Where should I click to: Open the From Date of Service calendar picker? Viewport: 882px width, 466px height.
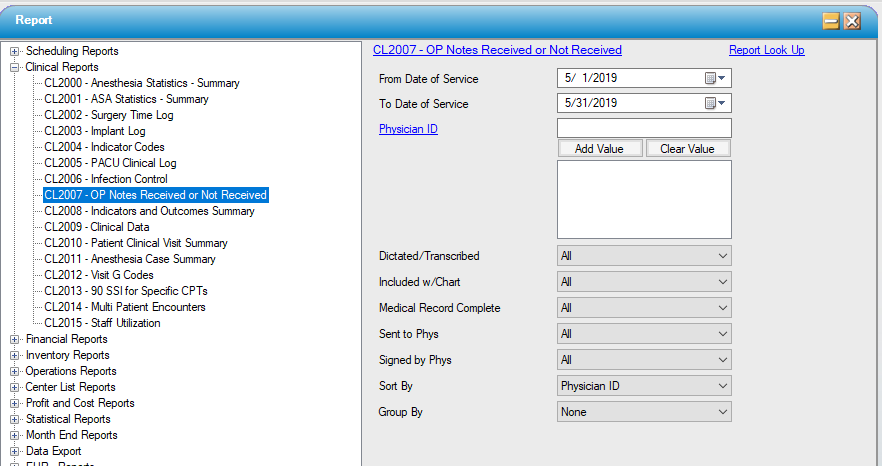click(x=716, y=78)
